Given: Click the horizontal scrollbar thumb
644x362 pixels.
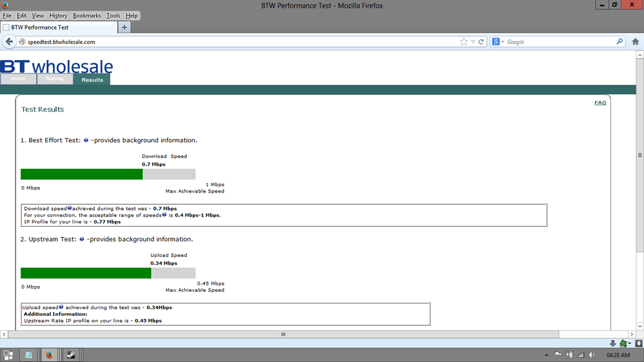Looking at the screenshot, I should pyautogui.click(x=284, y=334).
